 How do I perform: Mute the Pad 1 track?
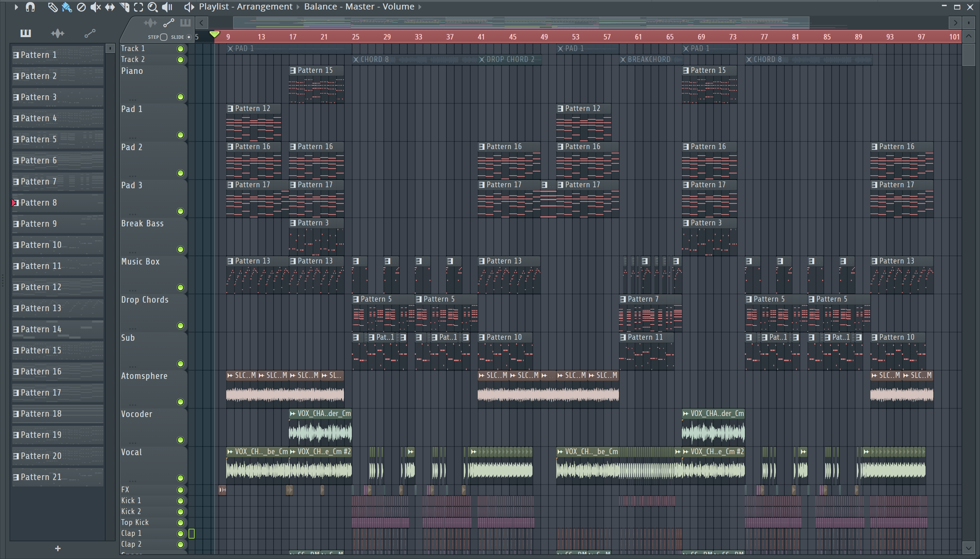[x=180, y=135]
